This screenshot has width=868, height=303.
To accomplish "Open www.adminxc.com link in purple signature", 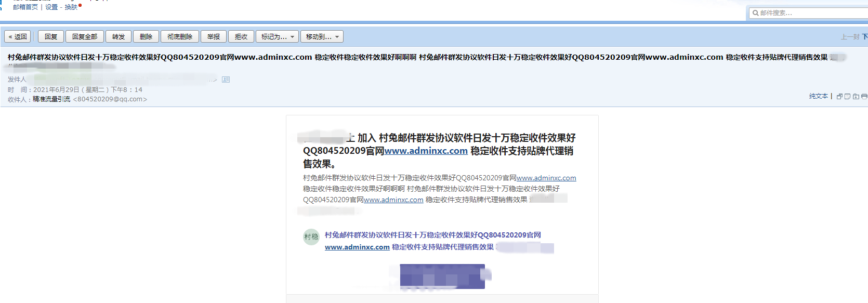I will 357,247.
